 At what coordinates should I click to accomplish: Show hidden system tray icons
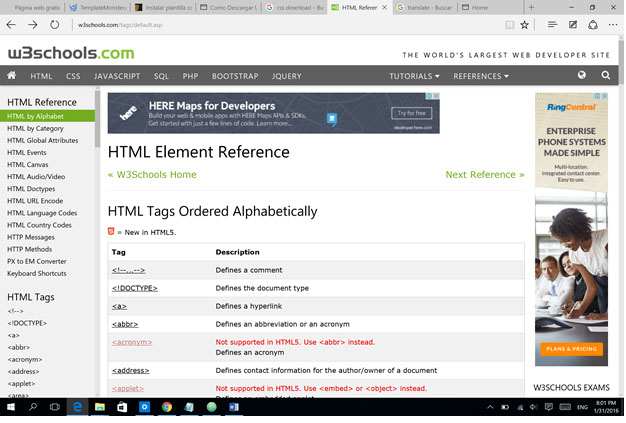point(490,407)
